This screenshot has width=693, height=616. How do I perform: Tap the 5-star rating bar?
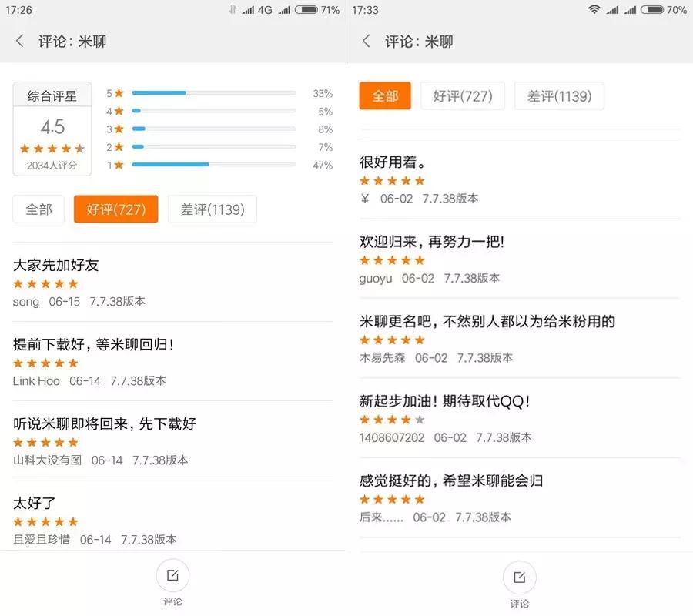point(213,93)
